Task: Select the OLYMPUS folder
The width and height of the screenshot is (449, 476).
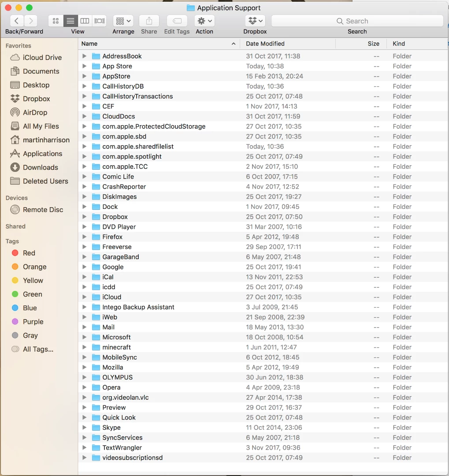Action: tap(263, 377)
